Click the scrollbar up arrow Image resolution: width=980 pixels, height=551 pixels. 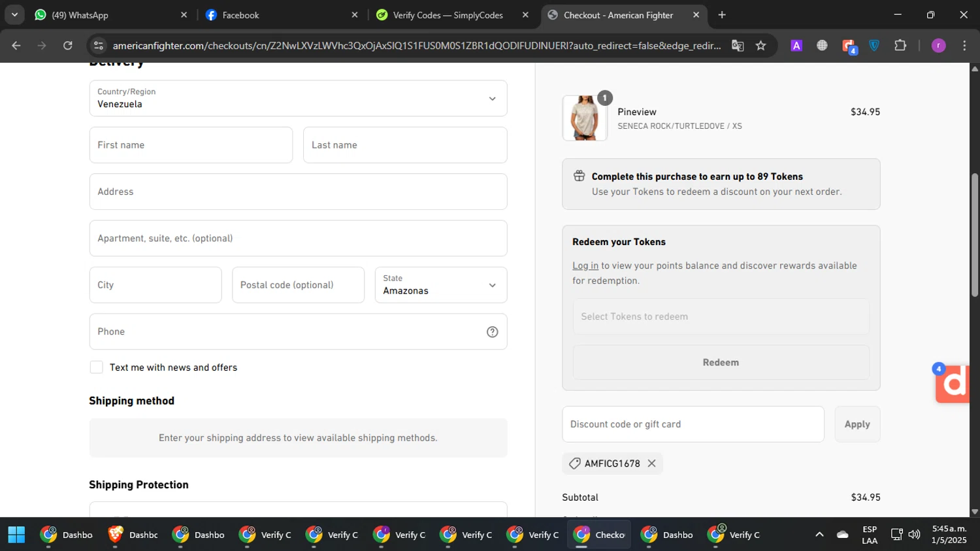(x=975, y=68)
